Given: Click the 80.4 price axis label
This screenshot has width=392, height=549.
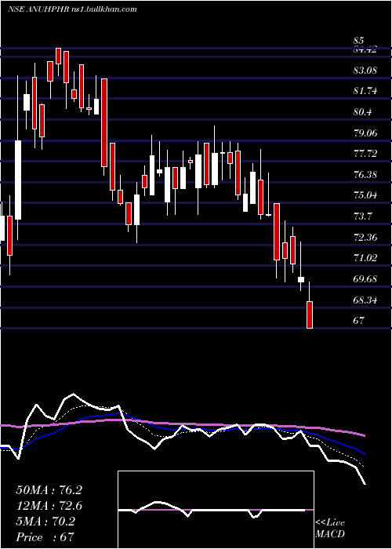Looking at the screenshot, I should pyautogui.click(x=363, y=112).
